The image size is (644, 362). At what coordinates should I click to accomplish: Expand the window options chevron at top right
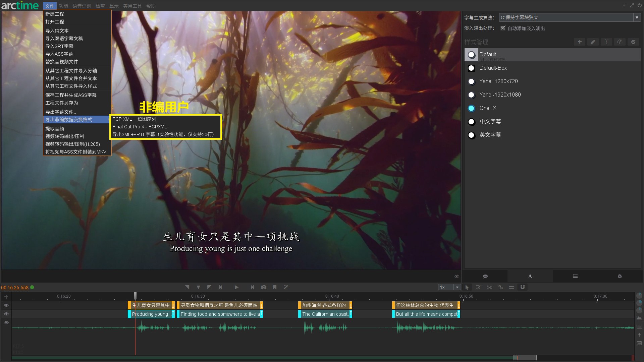point(624,5)
